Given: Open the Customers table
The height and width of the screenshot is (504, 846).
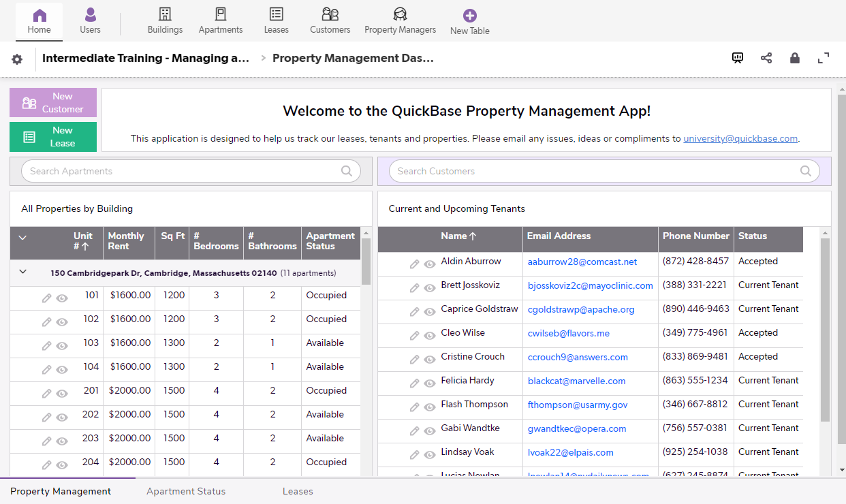Looking at the screenshot, I should (x=330, y=20).
